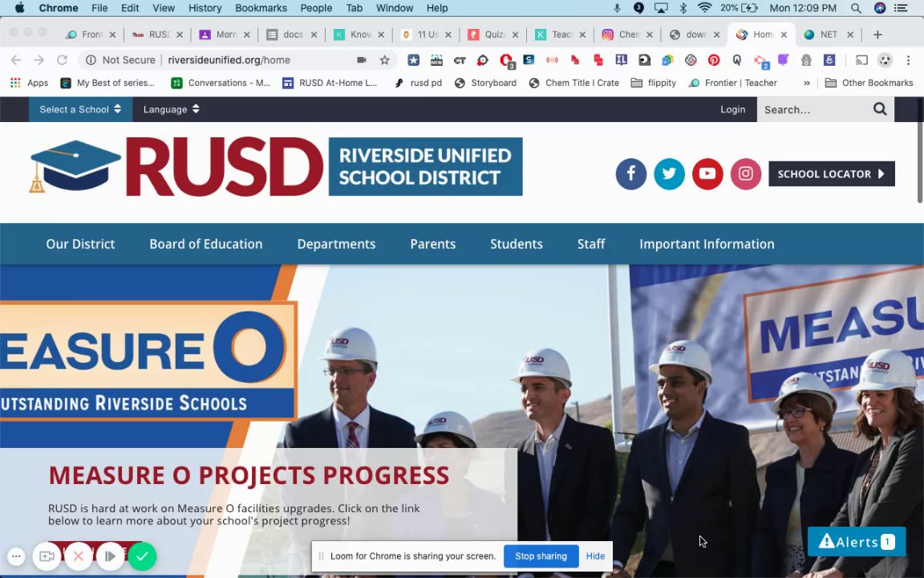The width and height of the screenshot is (924, 578).
Task: Expand the Language dropdown
Action: point(172,109)
